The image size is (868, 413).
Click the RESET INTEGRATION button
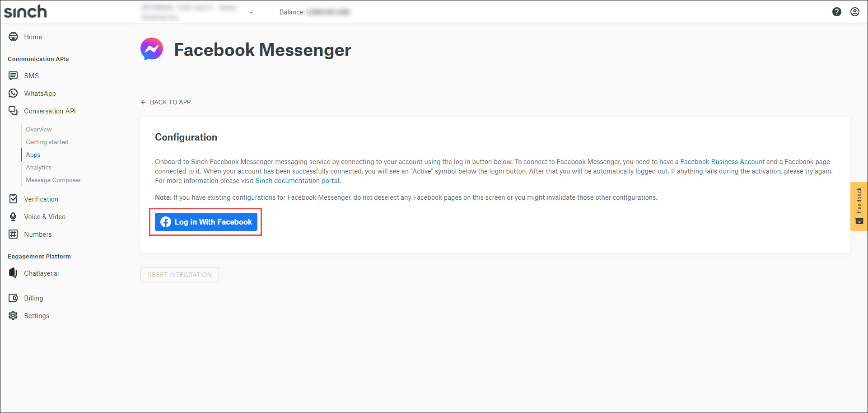click(180, 275)
